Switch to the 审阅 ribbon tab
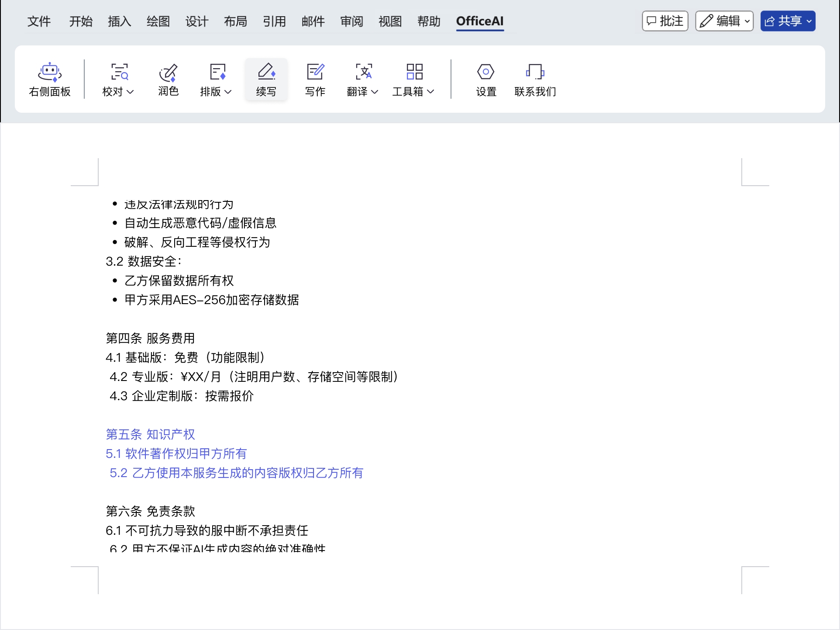The image size is (840, 630). tap(351, 21)
